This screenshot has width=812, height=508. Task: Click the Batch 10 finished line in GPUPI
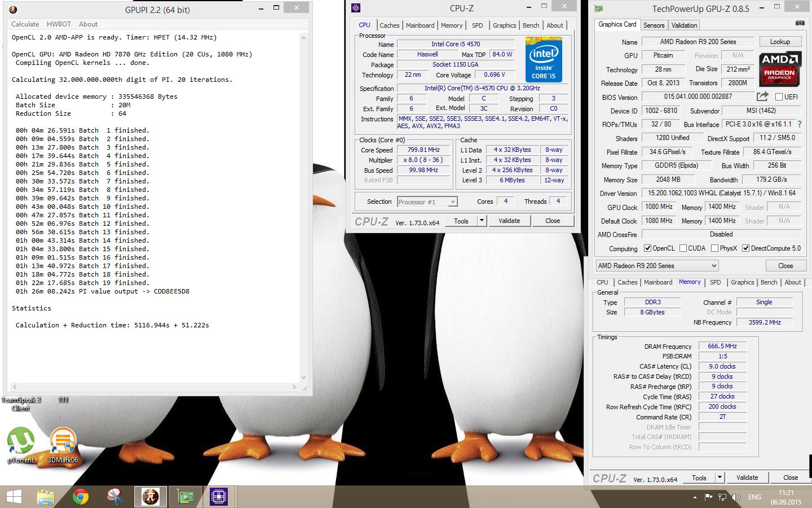[x=82, y=207]
